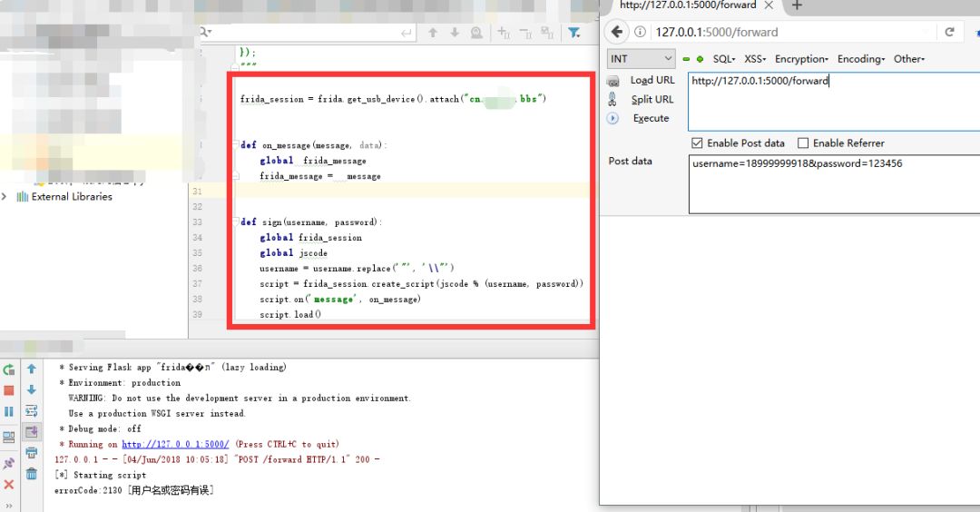Click new-line arrow icon in search field

(x=407, y=33)
